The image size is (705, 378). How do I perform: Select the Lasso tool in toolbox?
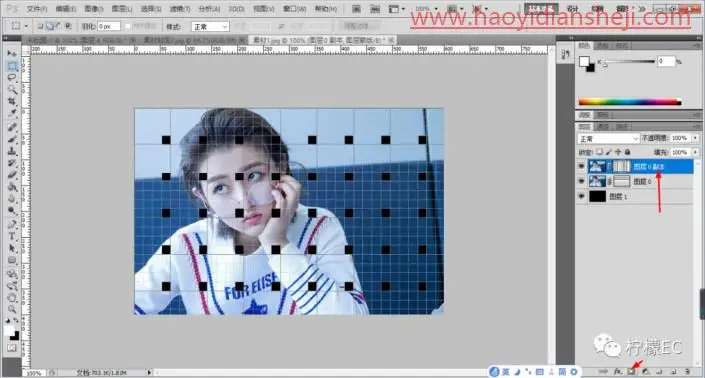(12, 78)
